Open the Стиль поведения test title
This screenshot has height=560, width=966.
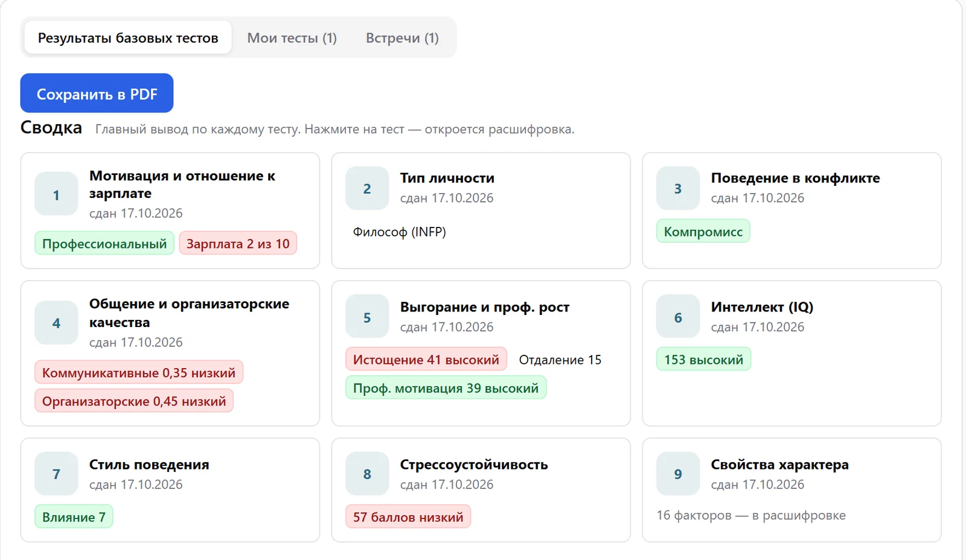[x=149, y=465]
